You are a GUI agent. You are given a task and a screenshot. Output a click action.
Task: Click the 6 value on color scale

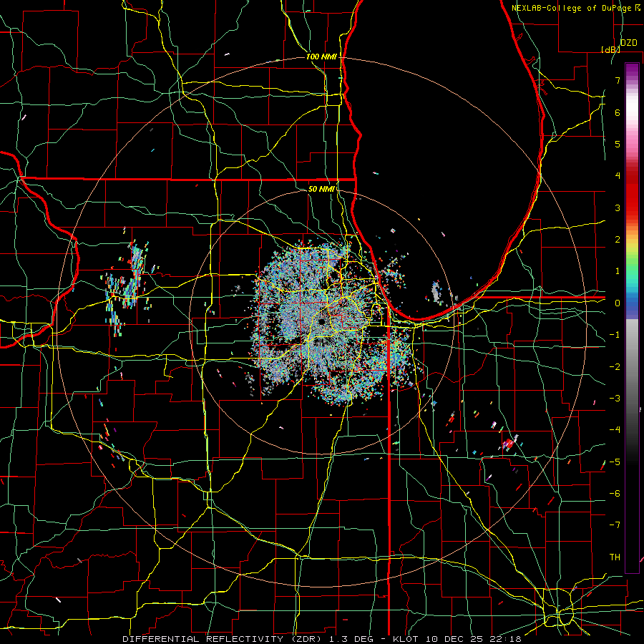618,112
